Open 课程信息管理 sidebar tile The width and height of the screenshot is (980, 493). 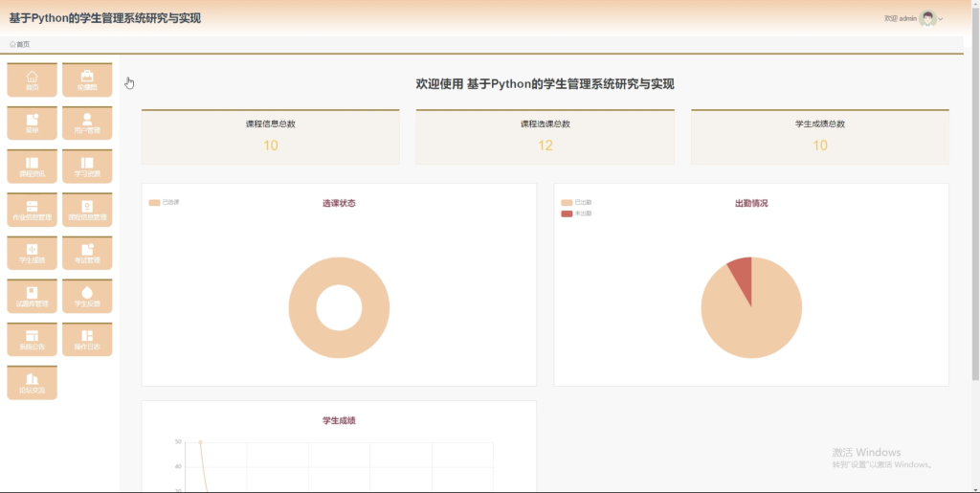87,210
